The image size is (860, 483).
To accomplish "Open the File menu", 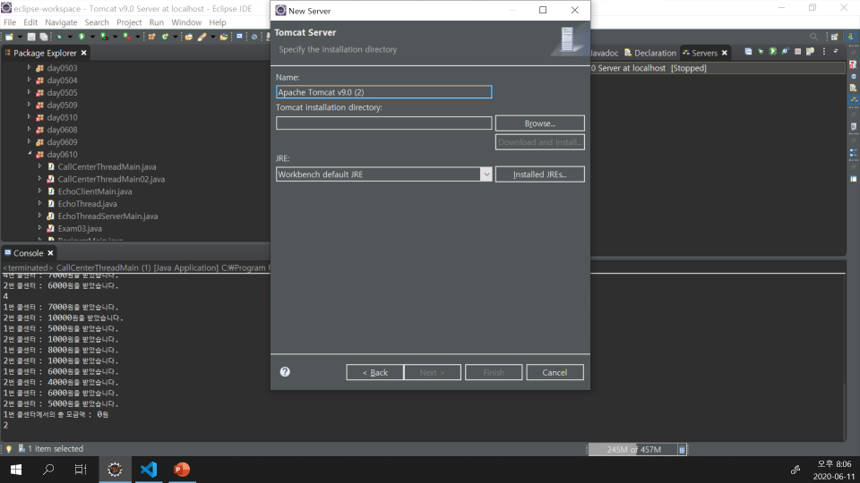I will [10, 22].
